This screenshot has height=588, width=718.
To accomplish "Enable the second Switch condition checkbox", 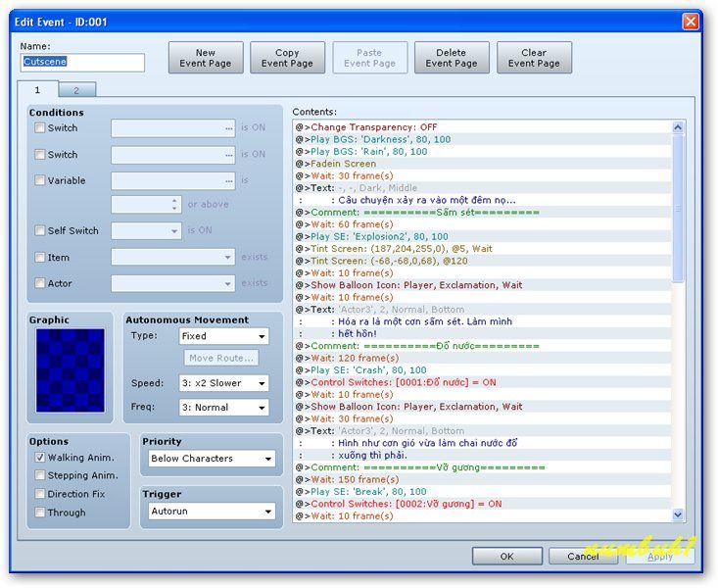I will tap(40, 155).
